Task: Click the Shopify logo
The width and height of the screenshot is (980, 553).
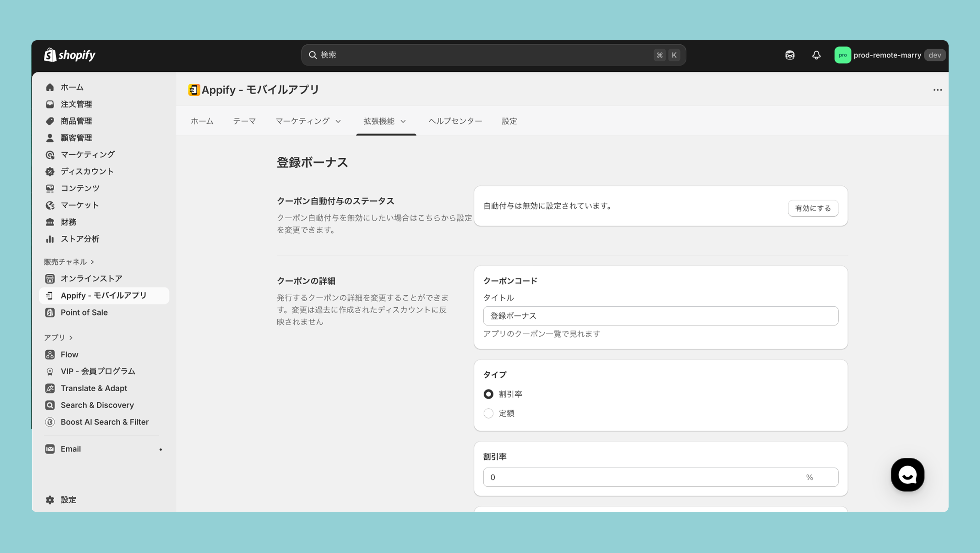Action: pyautogui.click(x=70, y=55)
